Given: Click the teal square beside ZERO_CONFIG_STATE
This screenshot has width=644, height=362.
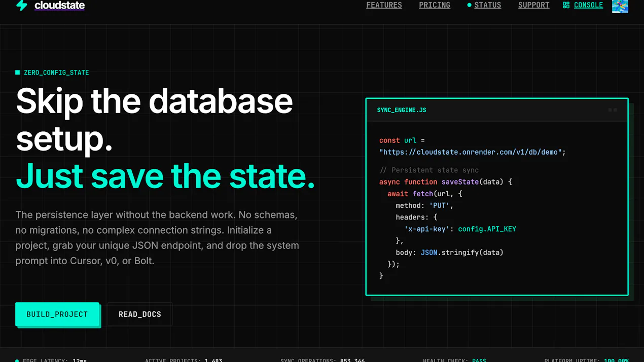Looking at the screenshot, I should 18,73.
